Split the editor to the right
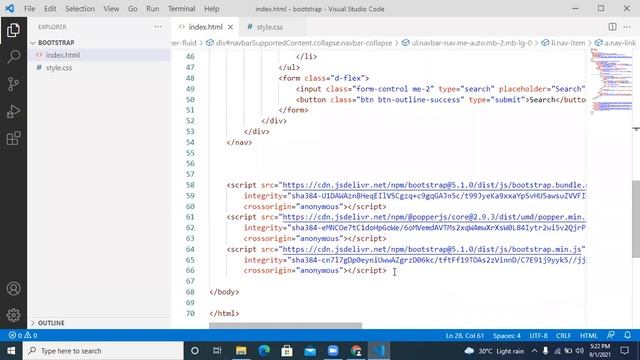 pos(612,27)
